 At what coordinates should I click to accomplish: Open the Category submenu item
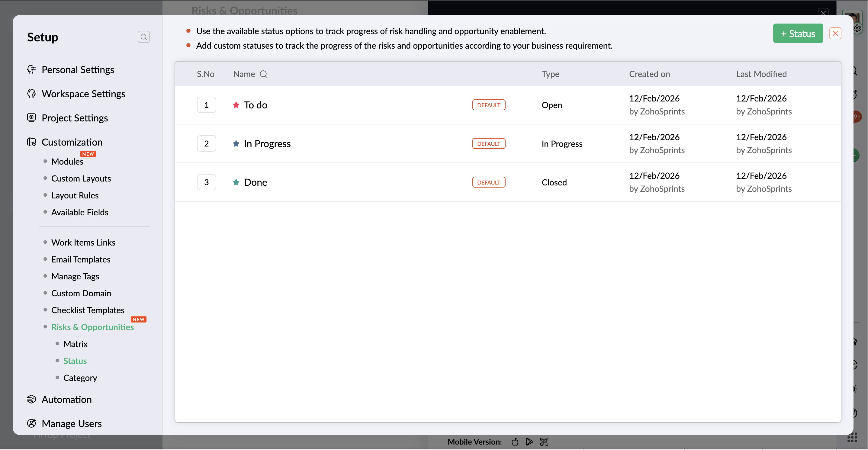[x=80, y=378]
